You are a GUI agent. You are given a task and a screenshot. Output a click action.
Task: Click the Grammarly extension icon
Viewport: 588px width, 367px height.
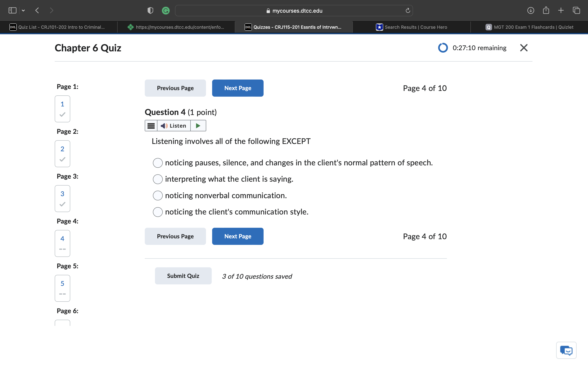tap(166, 10)
